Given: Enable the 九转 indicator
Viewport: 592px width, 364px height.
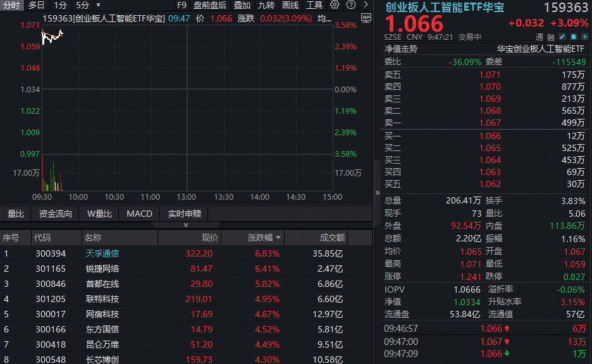Looking at the screenshot, I should (266, 5).
